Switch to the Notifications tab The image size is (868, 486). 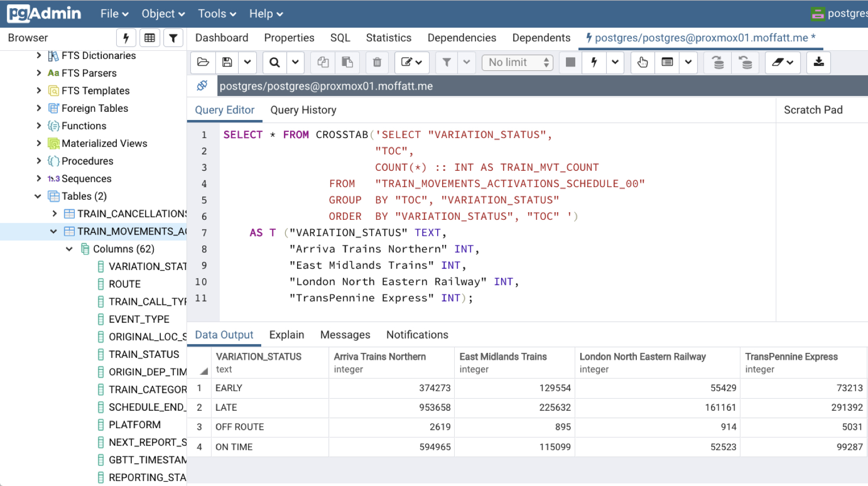tap(417, 335)
